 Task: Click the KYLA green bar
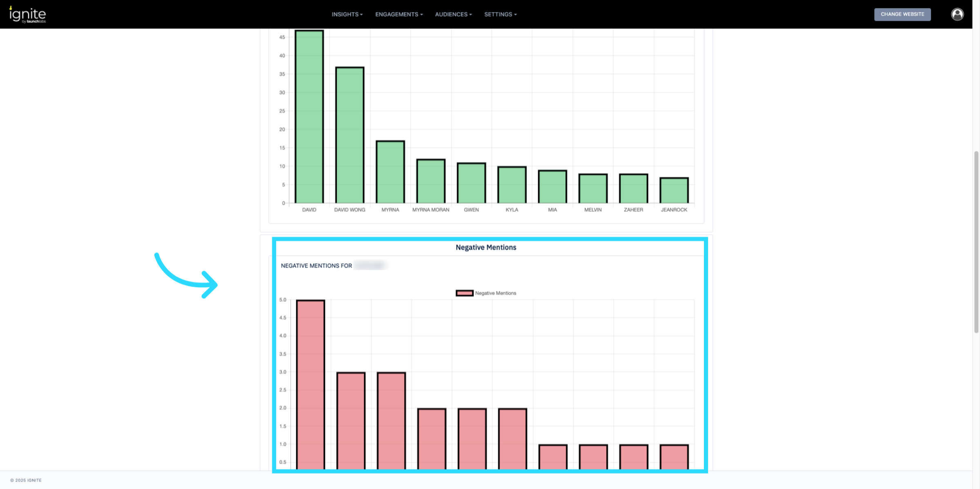coord(512,185)
